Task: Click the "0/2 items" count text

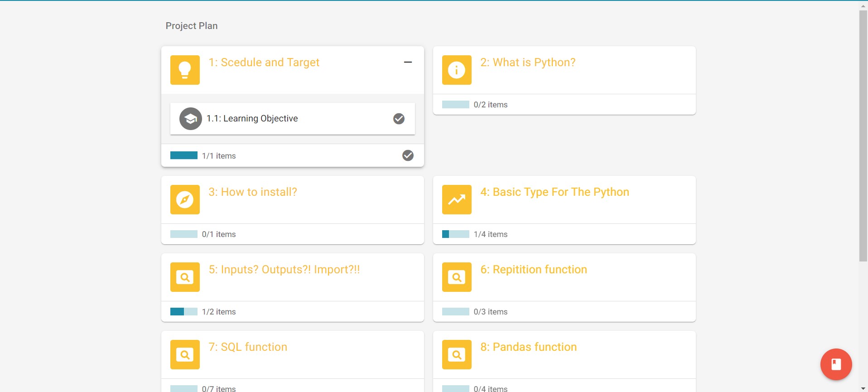Action: click(491, 105)
